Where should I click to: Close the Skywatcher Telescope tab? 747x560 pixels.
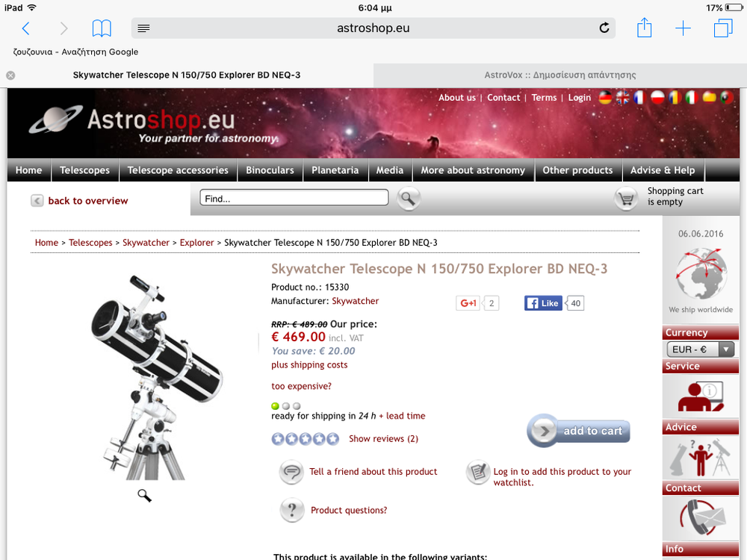point(10,75)
